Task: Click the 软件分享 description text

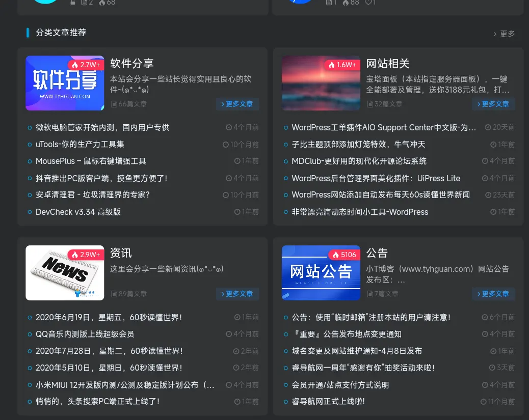Action: point(180,85)
